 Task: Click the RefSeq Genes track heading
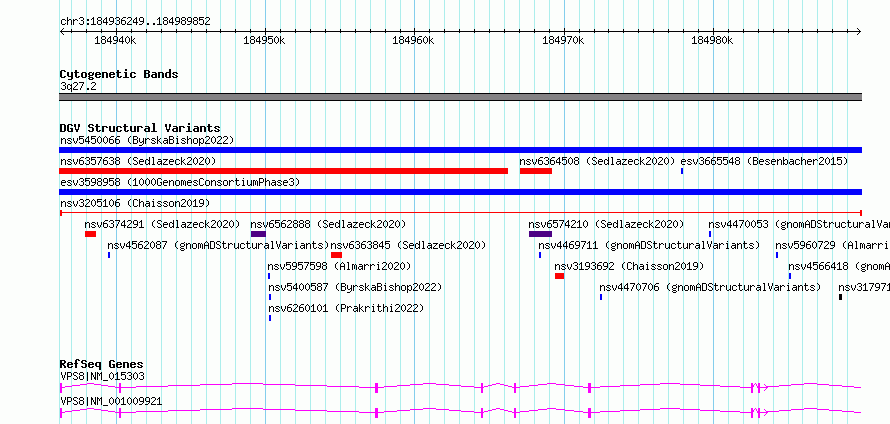102,364
